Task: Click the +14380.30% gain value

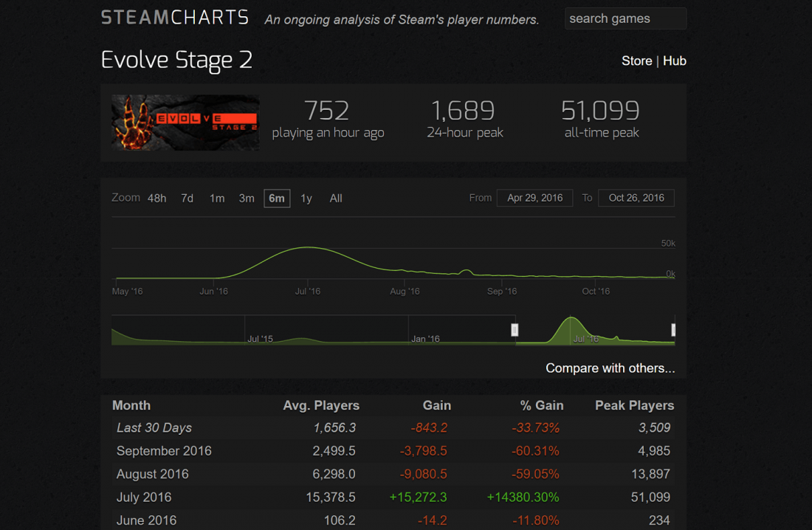Action: [x=523, y=498]
